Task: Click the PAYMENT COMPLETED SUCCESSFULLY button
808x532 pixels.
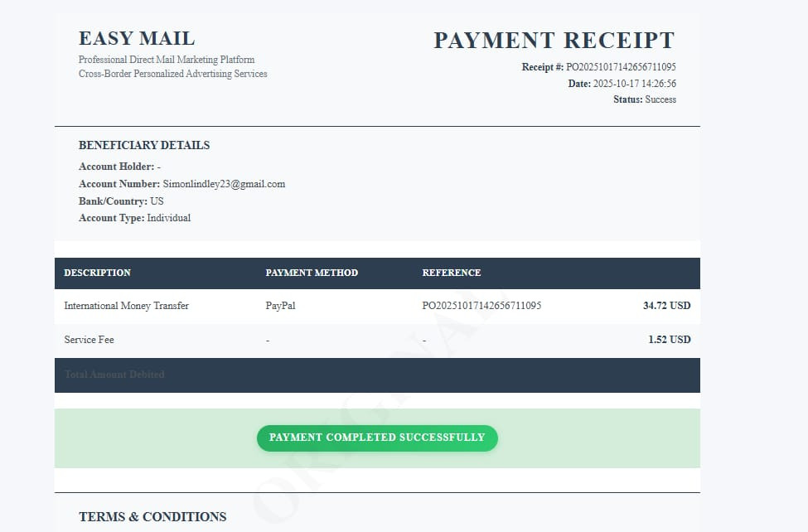Action: (377, 438)
